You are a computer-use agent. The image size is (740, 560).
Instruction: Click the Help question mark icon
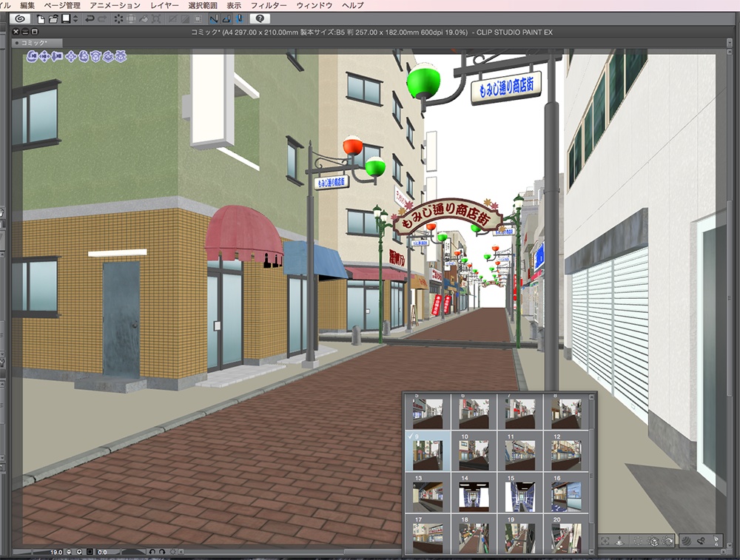coord(260,18)
